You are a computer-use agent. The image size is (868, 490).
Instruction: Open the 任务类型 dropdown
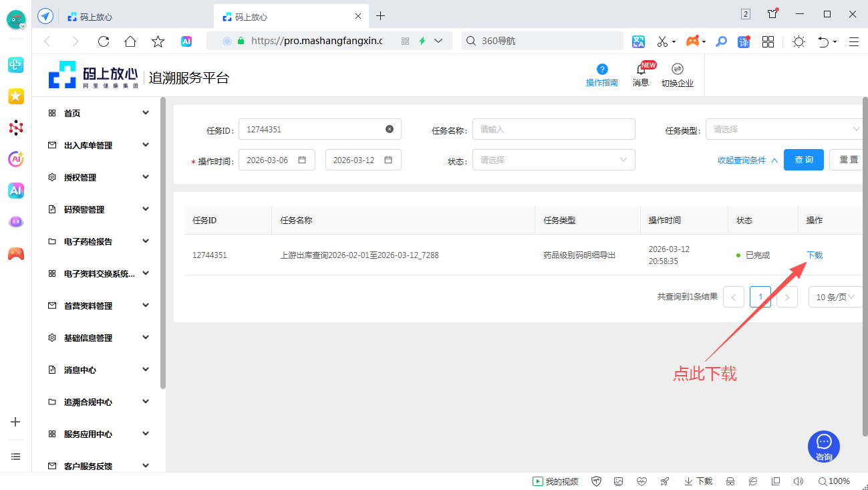click(784, 129)
